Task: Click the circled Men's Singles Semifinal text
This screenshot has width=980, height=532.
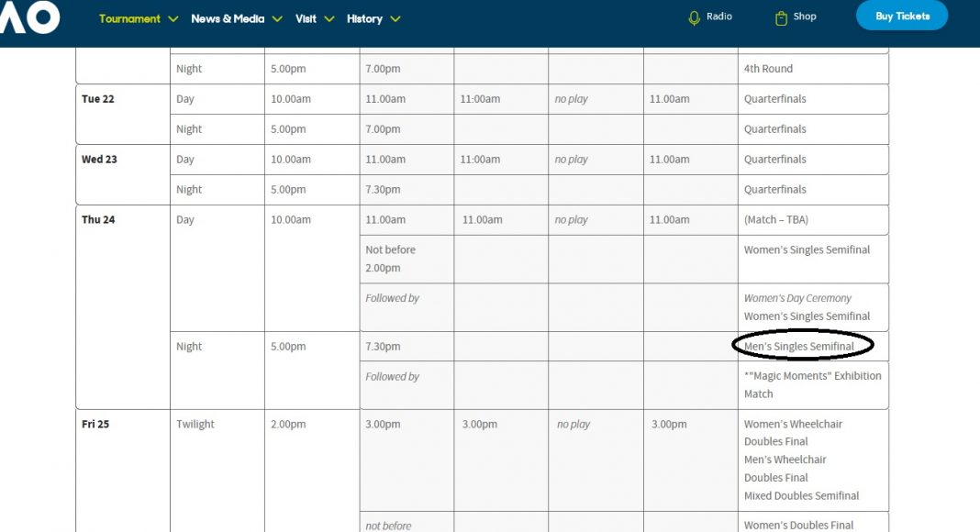Action: click(800, 346)
